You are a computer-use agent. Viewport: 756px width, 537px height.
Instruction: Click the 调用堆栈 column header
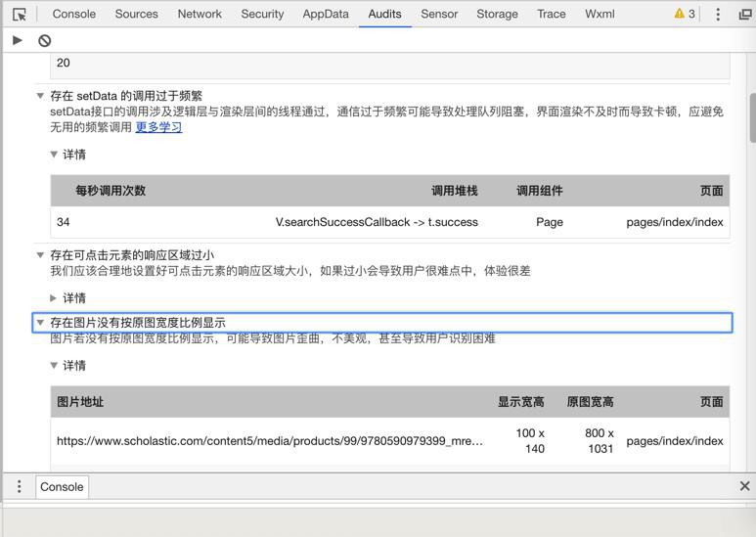click(454, 191)
